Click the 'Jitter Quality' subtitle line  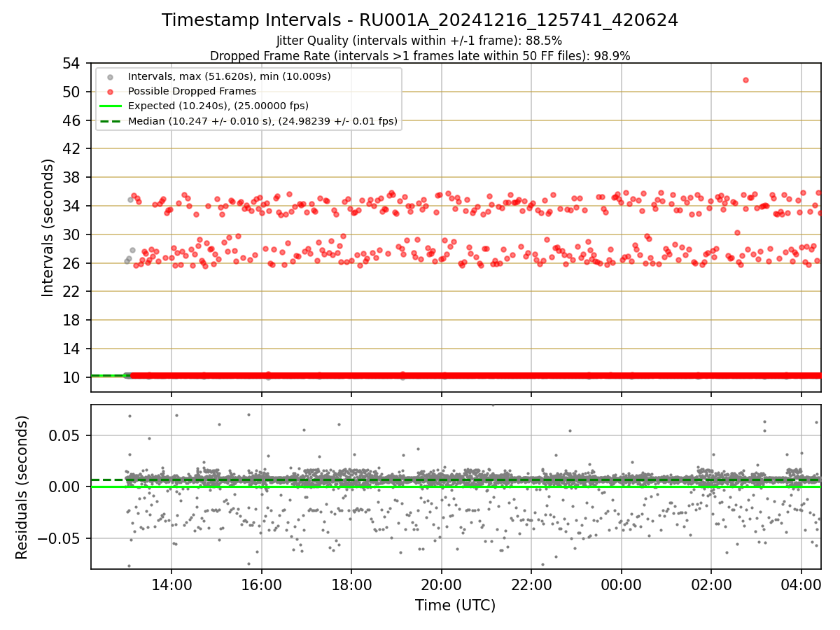coord(419,41)
